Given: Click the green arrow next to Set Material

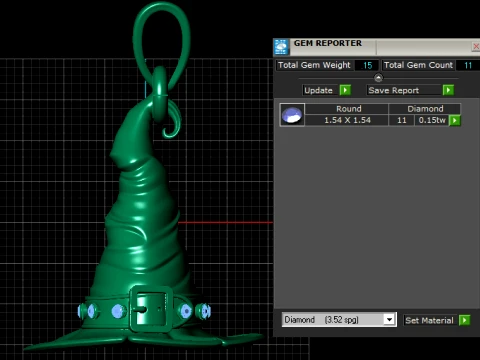Looking at the screenshot, I should (x=464, y=320).
